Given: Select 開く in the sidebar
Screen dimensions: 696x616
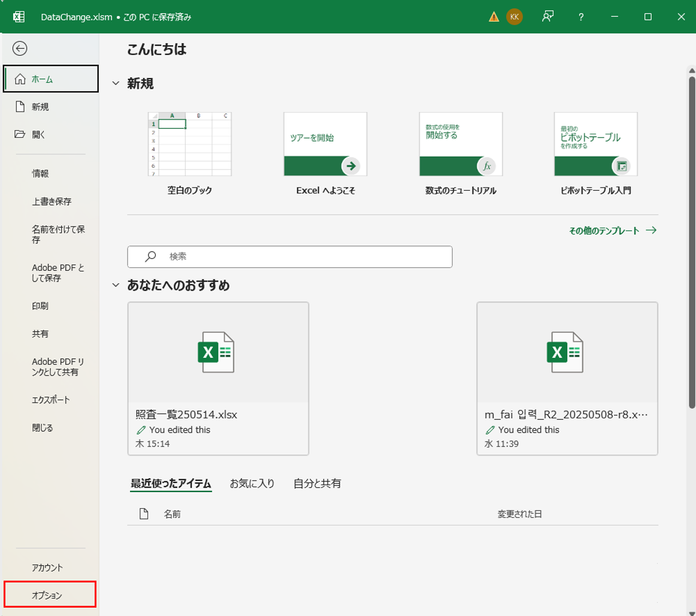Looking at the screenshot, I should (50, 134).
